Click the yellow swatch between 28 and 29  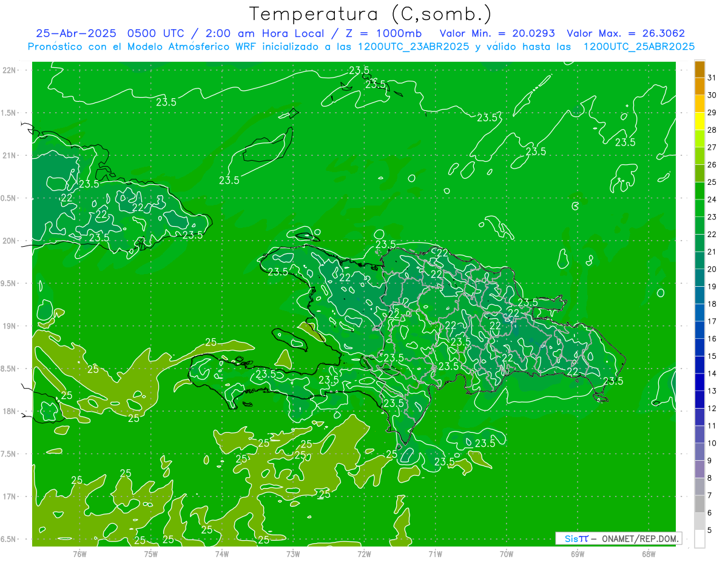pyautogui.click(x=699, y=121)
